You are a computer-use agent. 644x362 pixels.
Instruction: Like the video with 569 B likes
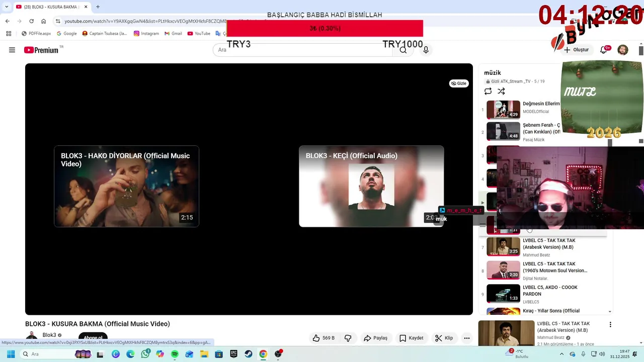point(324,338)
